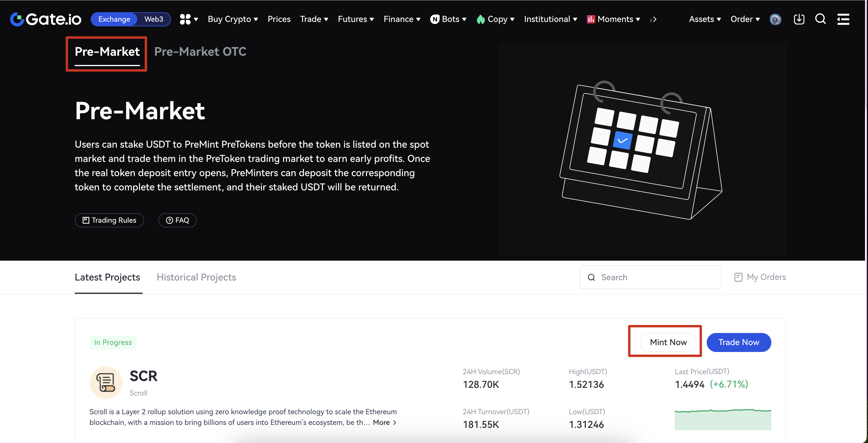Select the Pre-Market OTC tab
The width and height of the screenshot is (868, 443).
pyautogui.click(x=200, y=52)
